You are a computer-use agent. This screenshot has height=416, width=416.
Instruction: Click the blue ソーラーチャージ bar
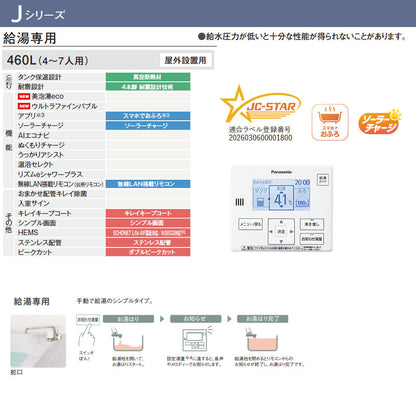(x=148, y=126)
